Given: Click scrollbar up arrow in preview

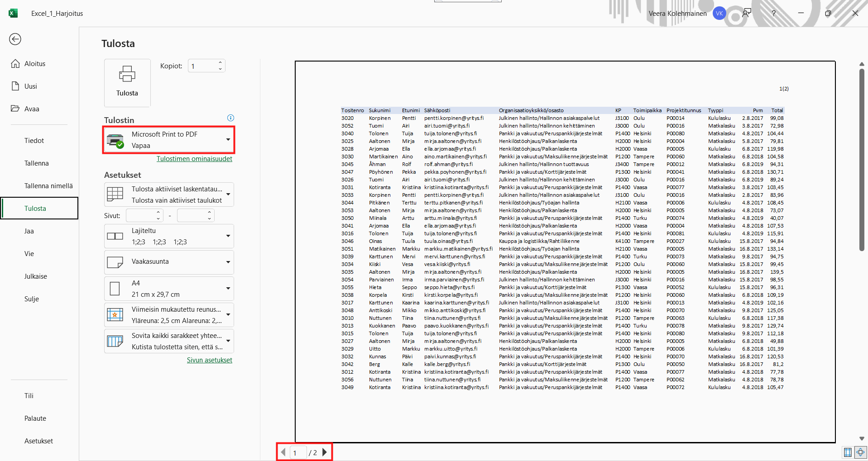Looking at the screenshot, I should pos(862,64).
